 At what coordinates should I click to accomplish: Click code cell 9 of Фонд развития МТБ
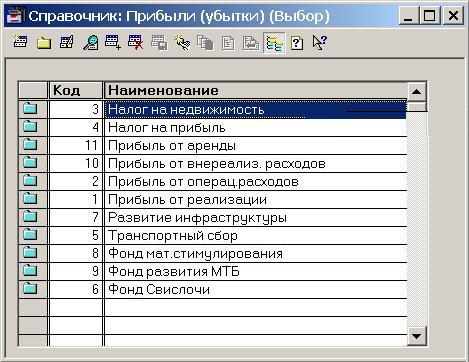pos(76,272)
